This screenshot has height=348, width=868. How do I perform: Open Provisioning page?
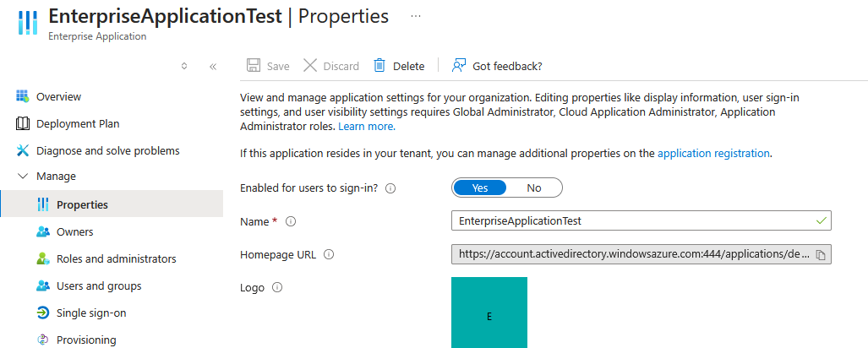(86, 340)
